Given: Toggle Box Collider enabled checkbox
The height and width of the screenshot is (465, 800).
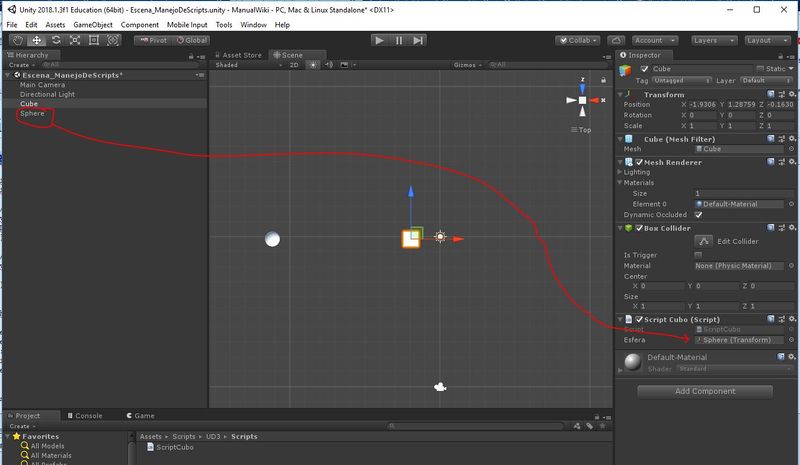Looking at the screenshot, I should (639, 228).
